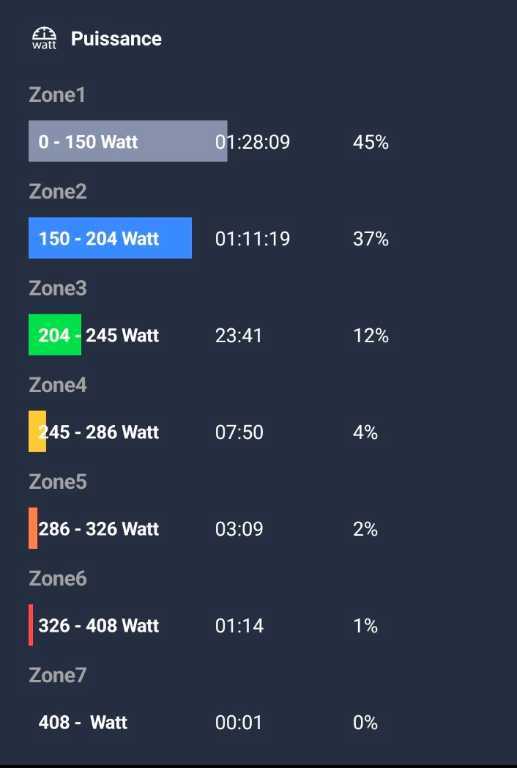
Task: Click the 01:28:09 duration for Zone1
Action: click(252, 142)
